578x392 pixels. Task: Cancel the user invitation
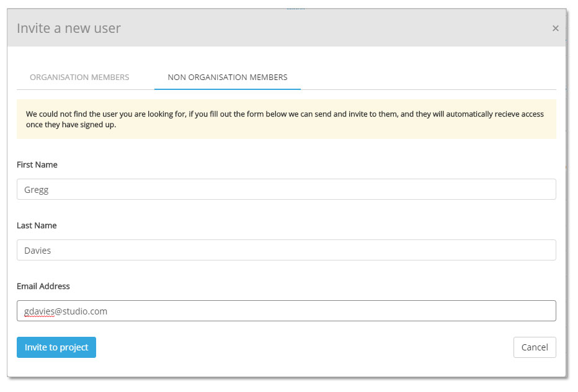(535, 347)
